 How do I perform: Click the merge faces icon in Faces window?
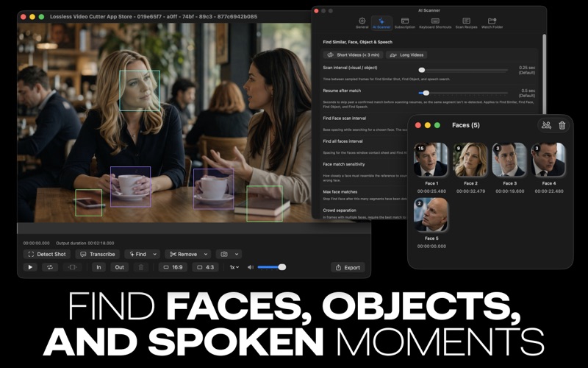546,125
